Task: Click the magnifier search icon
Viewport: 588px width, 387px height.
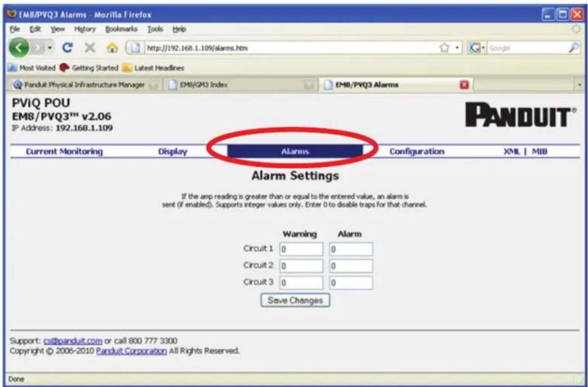Action: [575, 47]
